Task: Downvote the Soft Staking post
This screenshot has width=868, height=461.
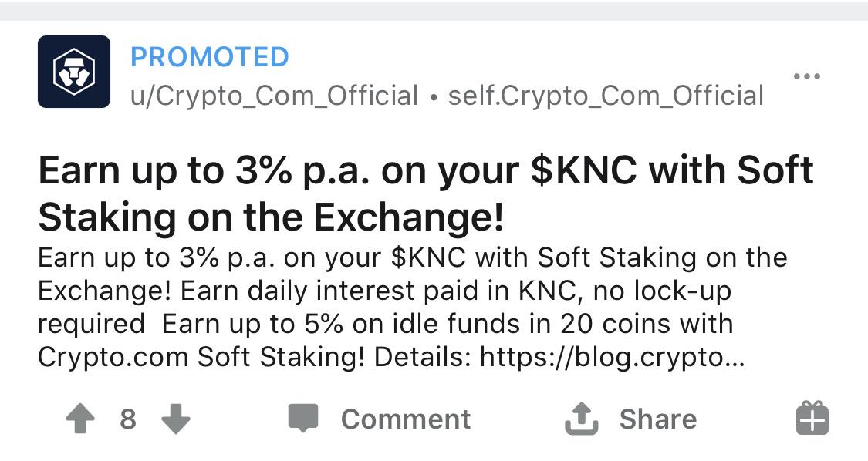Action: (176, 419)
